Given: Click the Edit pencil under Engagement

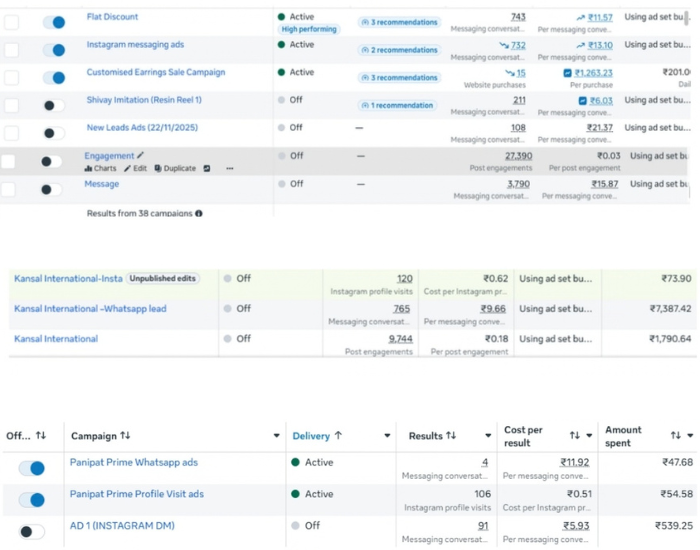Looking at the screenshot, I should tap(135, 168).
